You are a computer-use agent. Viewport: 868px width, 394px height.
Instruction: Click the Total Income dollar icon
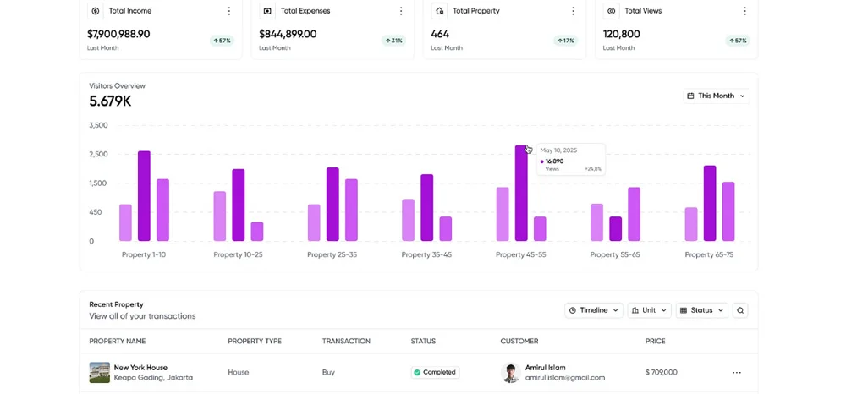96,11
